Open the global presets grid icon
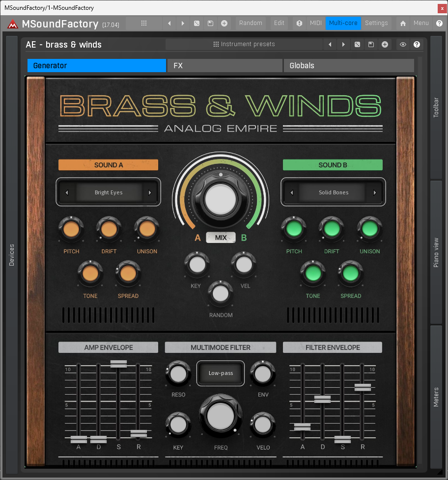The width and height of the screenshot is (448, 480). (x=144, y=23)
